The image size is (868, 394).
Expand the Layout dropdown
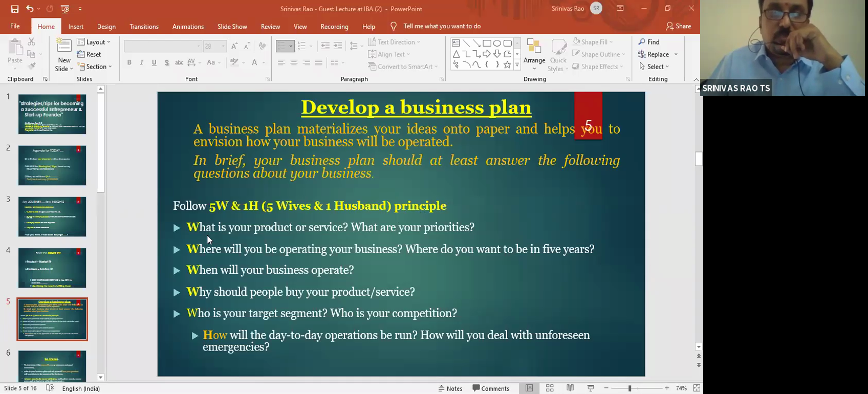pyautogui.click(x=94, y=42)
